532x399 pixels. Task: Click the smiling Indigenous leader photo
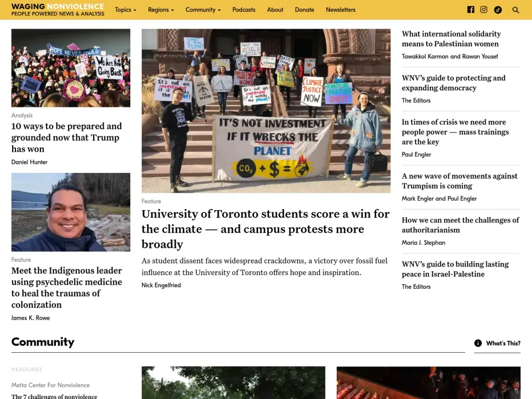pyautogui.click(x=71, y=212)
